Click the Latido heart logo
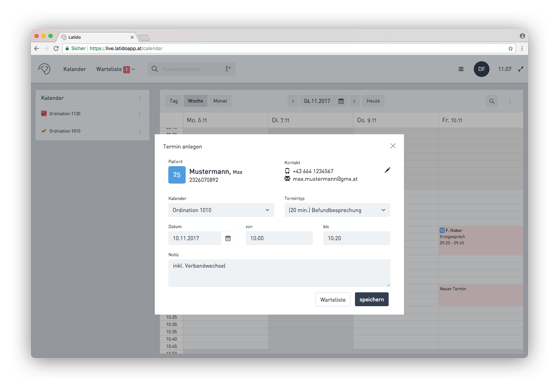 click(x=45, y=69)
